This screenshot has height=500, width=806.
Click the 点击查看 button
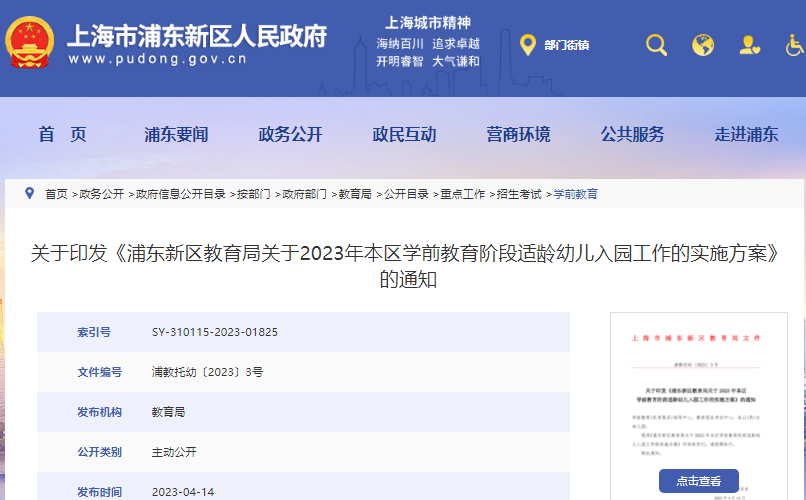pos(699,481)
